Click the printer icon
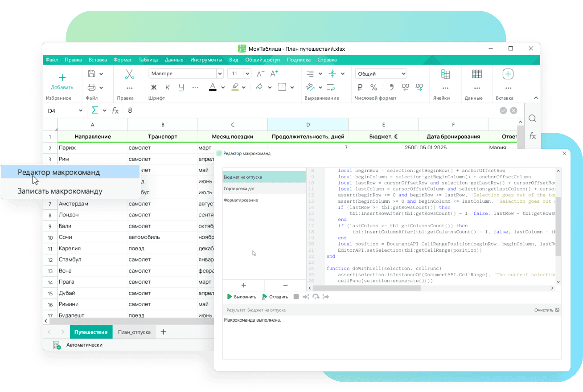The image size is (583, 392). click(x=91, y=87)
